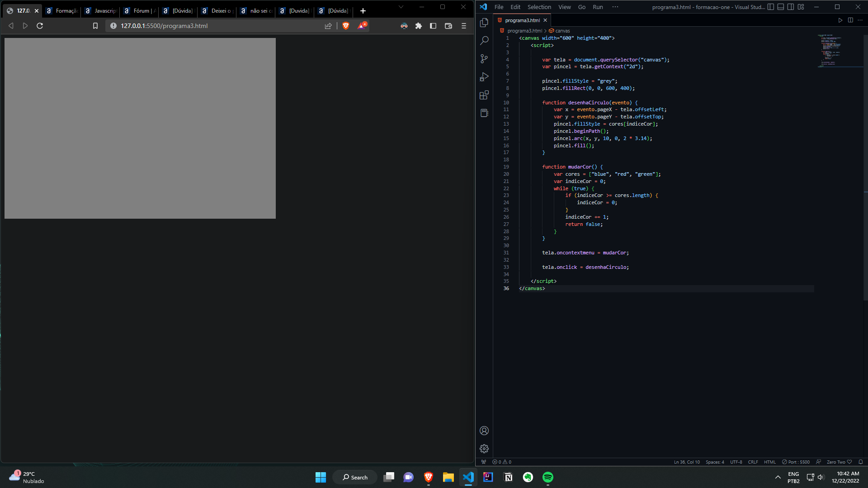The height and width of the screenshot is (488, 868).
Task: Open the File menu in VS Code
Action: (x=499, y=7)
